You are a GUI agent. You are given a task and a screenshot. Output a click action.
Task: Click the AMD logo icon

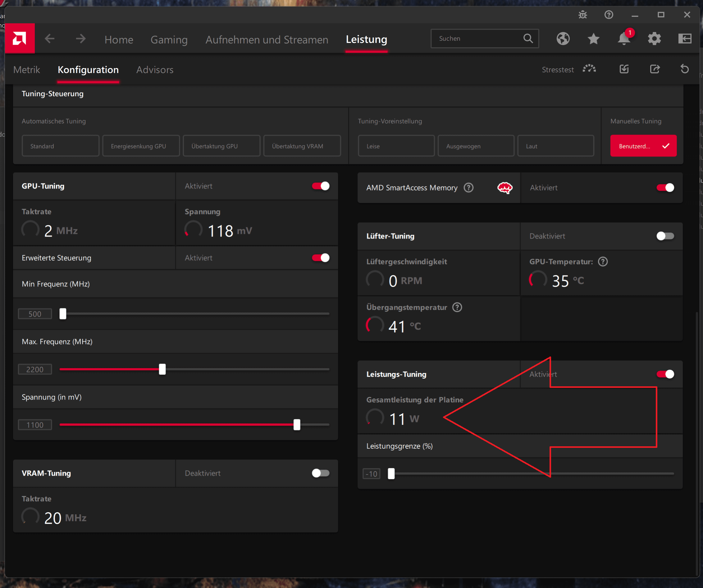tap(20, 39)
